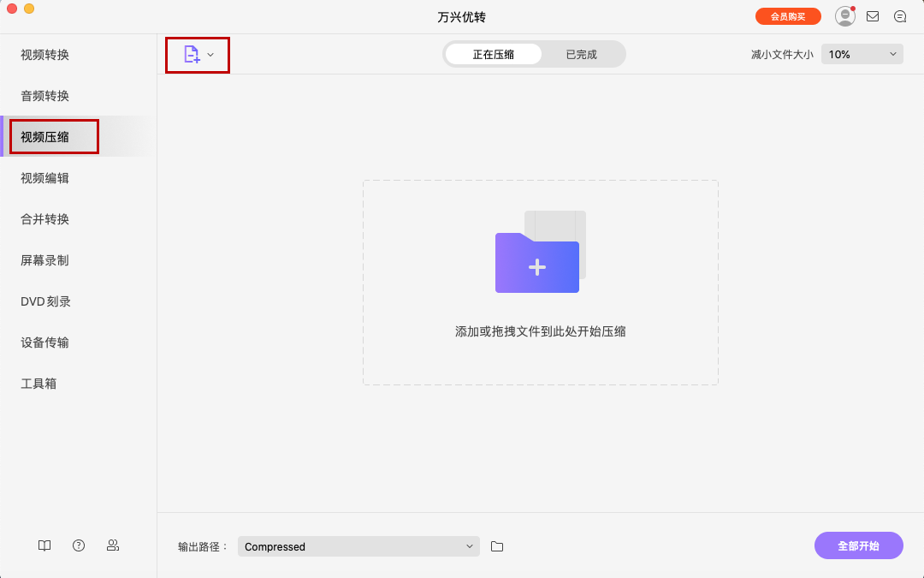Select the 正在压缩 tab
This screenshot has height=578, width=924.
click(x=492, y=53)
